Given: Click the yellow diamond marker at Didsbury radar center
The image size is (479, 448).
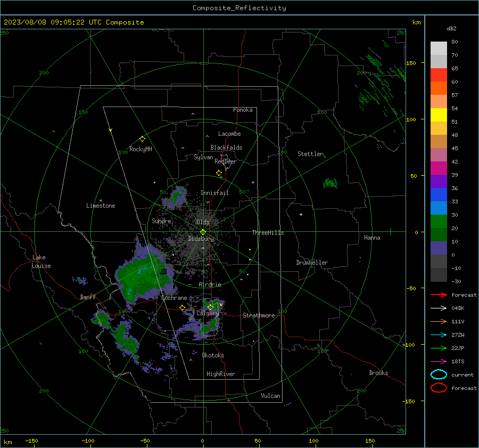Looking at the screenshot, I should 203,232.
